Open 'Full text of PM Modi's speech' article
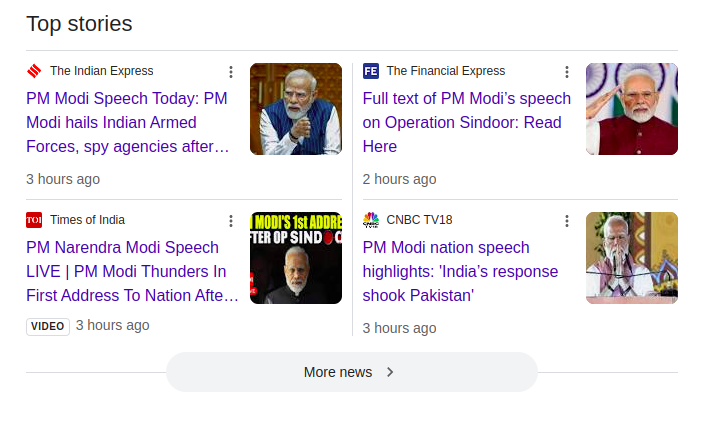This screenshot has height=428, width=723. point(466,122)
